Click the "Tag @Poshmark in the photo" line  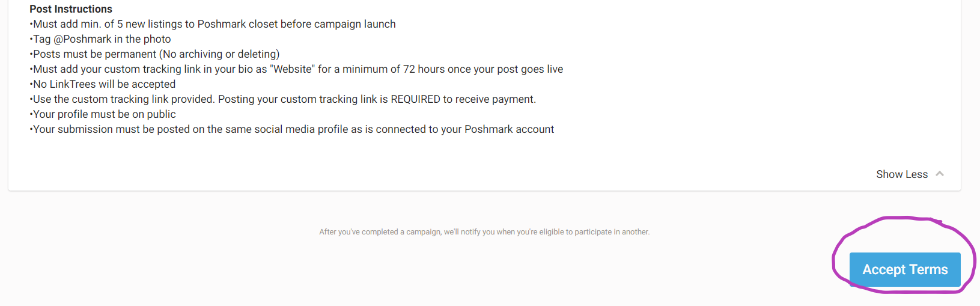click(x=102, y=39)
